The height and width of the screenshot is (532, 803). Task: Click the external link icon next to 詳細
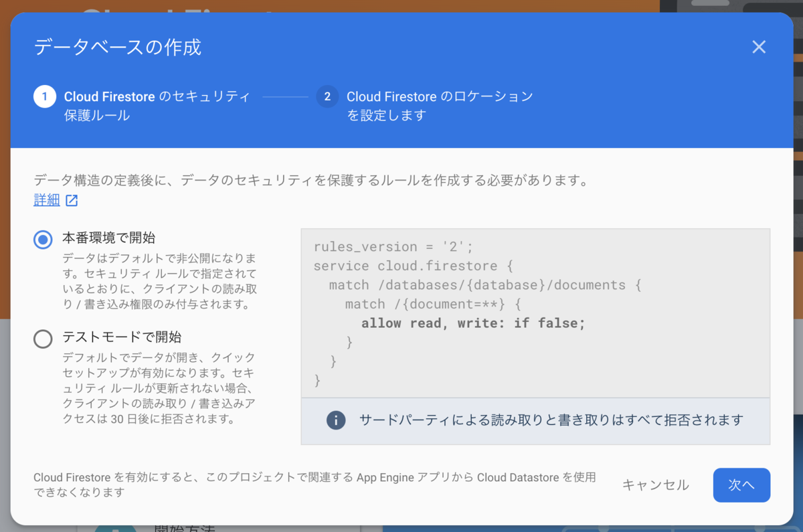[72, 200]
